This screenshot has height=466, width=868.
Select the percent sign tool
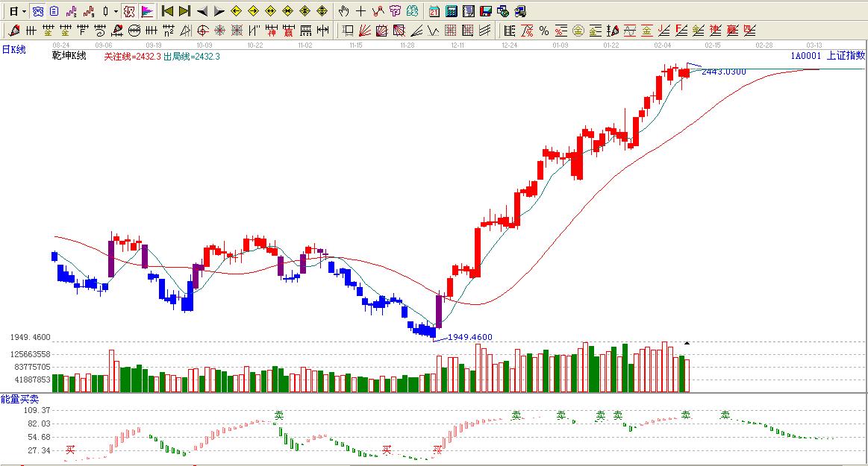(544, 31)
